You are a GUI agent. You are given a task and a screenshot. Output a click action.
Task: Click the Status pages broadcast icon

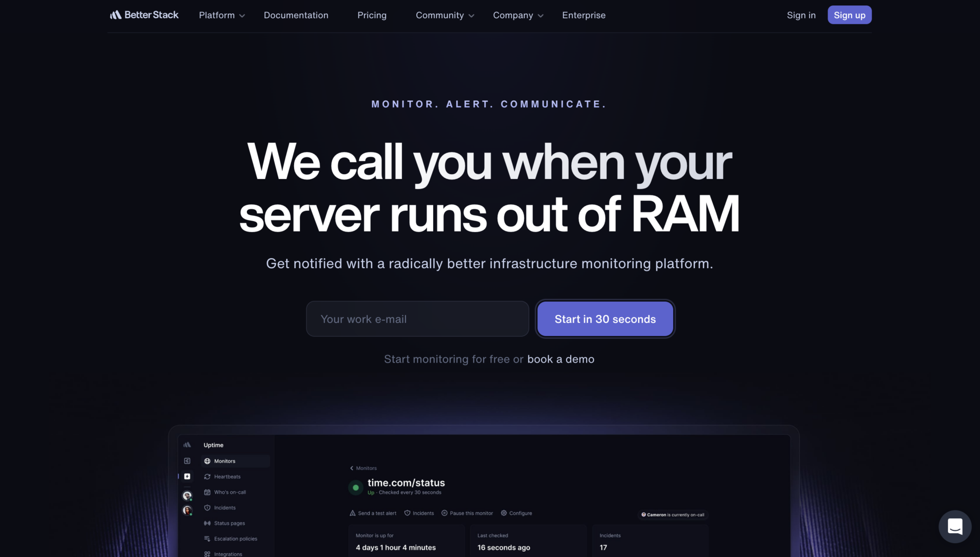207,523
